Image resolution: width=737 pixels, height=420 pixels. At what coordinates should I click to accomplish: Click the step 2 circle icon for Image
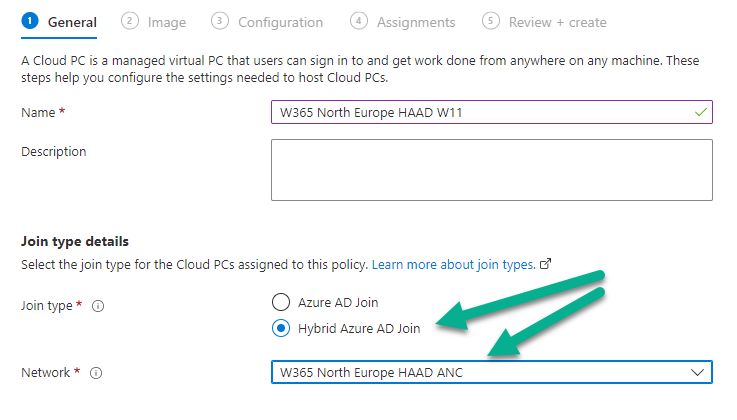[130, 21]
